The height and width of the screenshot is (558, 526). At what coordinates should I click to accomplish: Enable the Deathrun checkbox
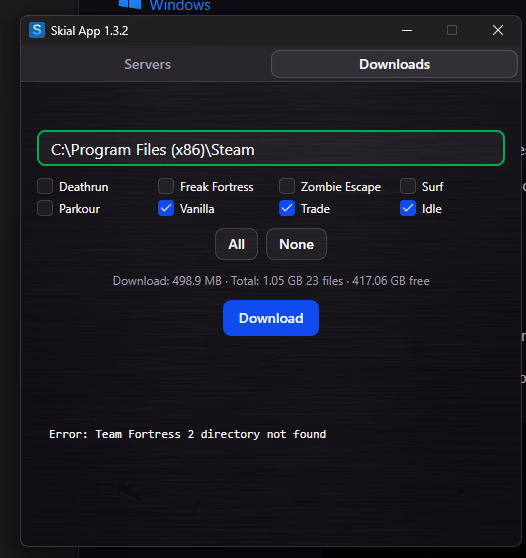click(45, 186)
